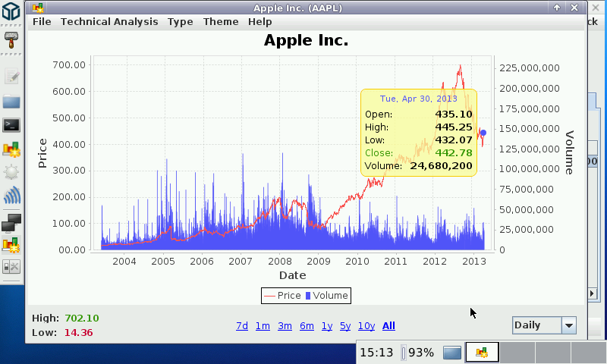Click the tooltip date Tue, Apr 30, 2013
This screenshot has width=607, height=364.
point(419,99)
